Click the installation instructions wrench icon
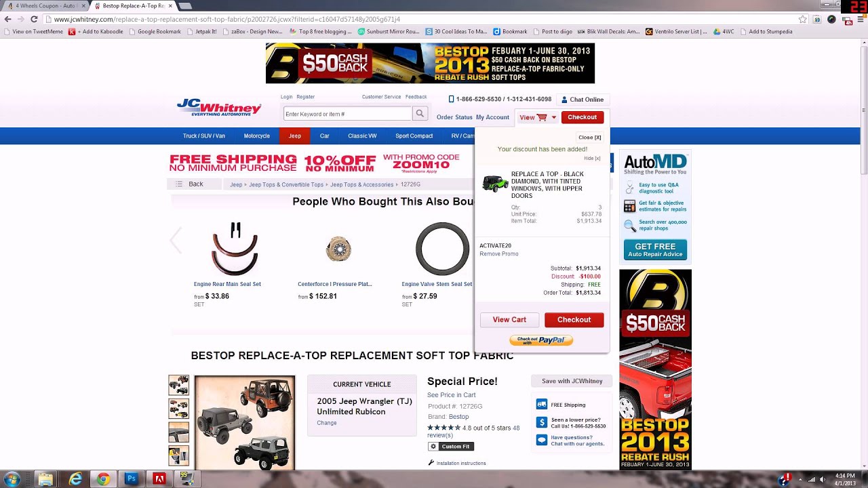 [431, 463]
